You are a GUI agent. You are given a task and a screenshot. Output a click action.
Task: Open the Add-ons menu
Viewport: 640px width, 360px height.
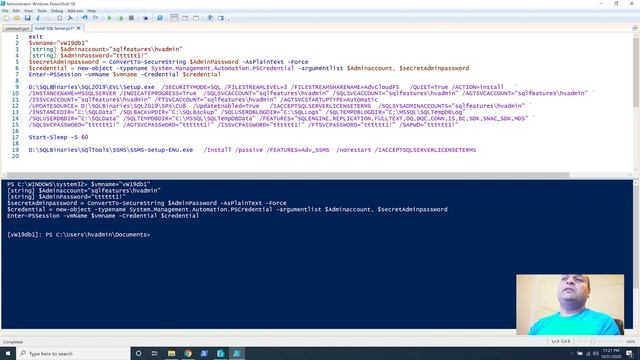tap(75, 11)
